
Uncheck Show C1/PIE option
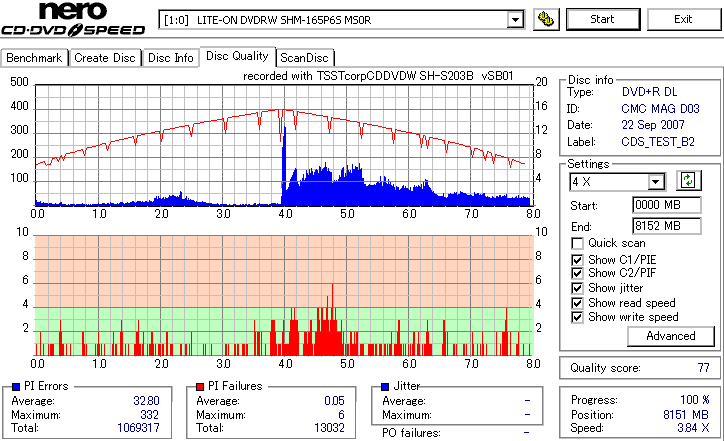(x=577, y=260)
